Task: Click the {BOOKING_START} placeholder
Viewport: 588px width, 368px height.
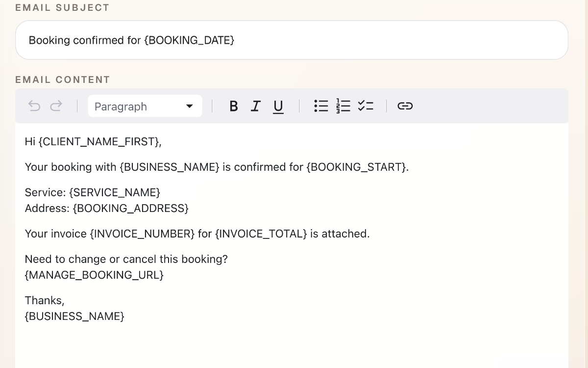Action: coord(356,167)
